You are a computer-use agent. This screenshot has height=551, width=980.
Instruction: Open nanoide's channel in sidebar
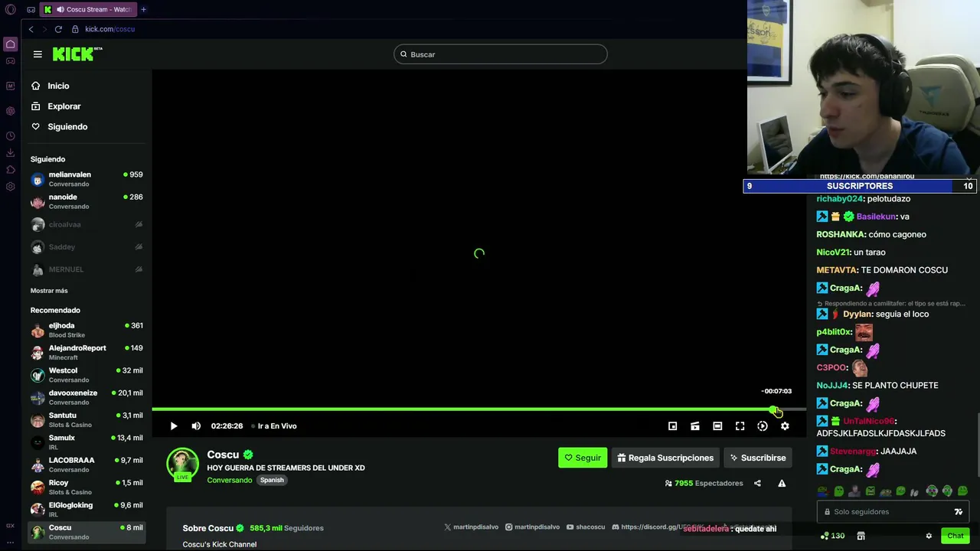tap(87, 201)
